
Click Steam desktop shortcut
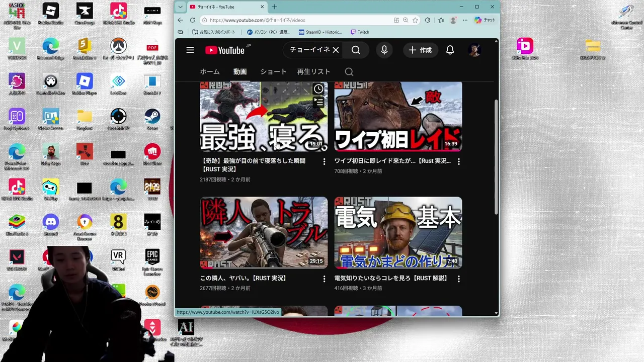coord(152,120)
